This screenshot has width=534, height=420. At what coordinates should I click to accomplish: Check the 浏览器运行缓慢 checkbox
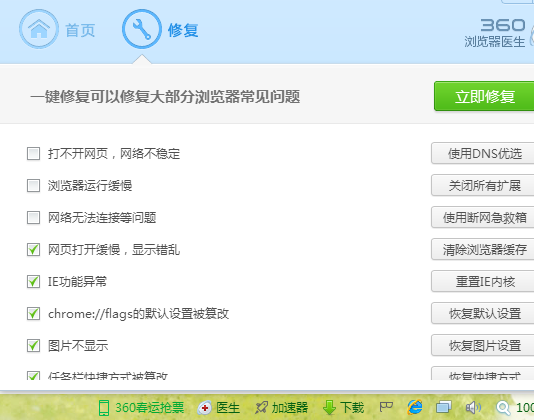tap(33, 186)
